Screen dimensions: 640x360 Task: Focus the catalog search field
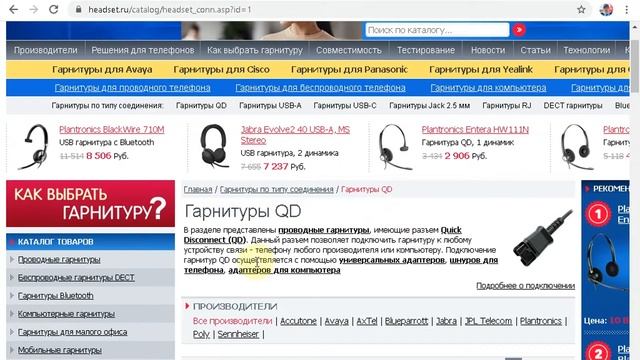point(437,30)
